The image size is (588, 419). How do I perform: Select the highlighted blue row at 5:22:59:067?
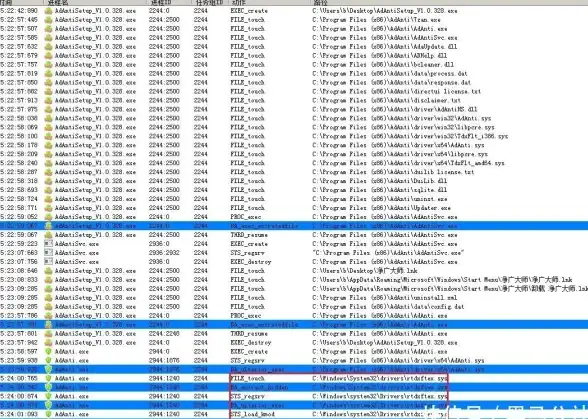point(294,226)
